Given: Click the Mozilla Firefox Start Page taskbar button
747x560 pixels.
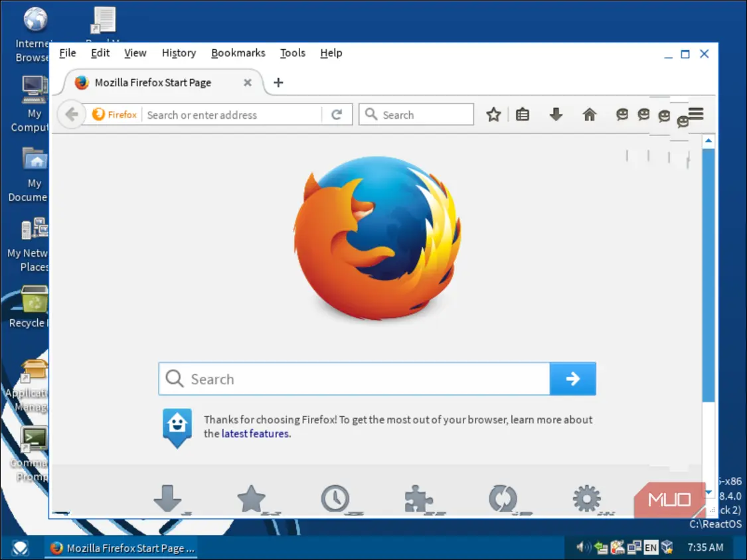Looking at the screenshot, I should (122, 548).
